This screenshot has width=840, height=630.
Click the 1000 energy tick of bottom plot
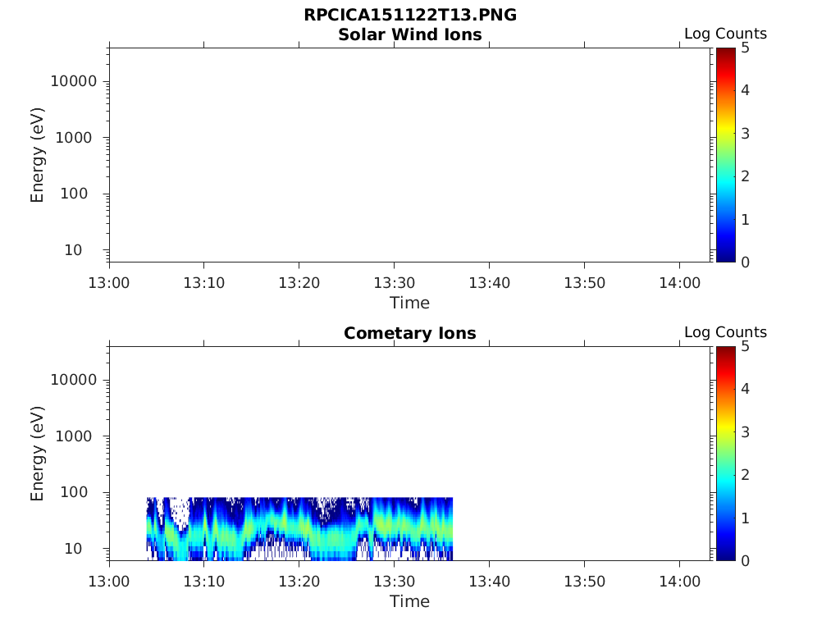(74, 436)
